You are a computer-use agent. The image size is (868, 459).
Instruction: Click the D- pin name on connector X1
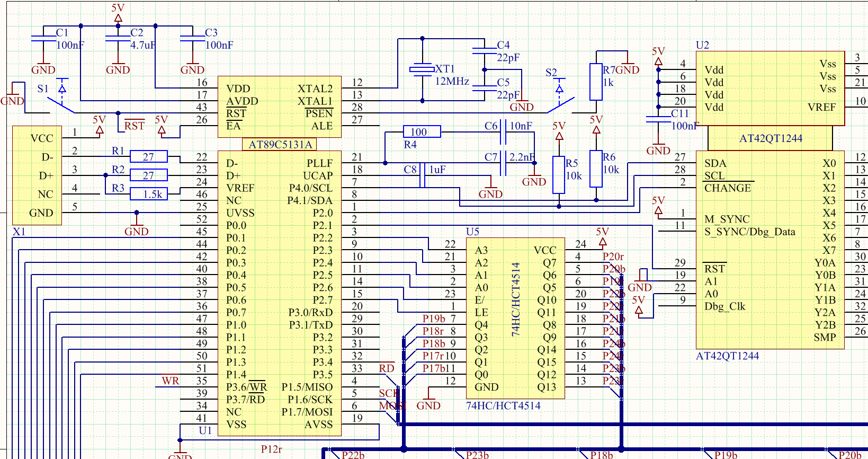point(48,157)
